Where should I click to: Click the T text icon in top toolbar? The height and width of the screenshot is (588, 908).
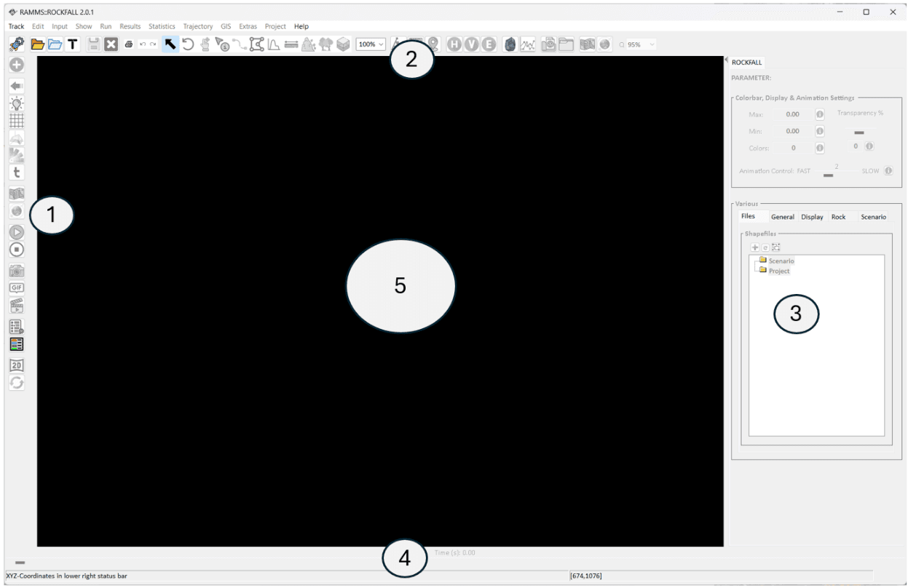72,44
